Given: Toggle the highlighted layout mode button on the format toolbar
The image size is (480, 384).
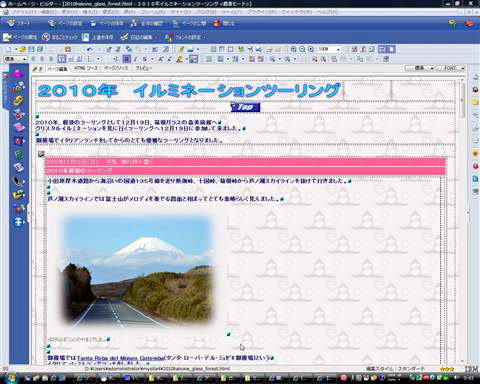Looking at the screenshot, I should coord(127,59).
